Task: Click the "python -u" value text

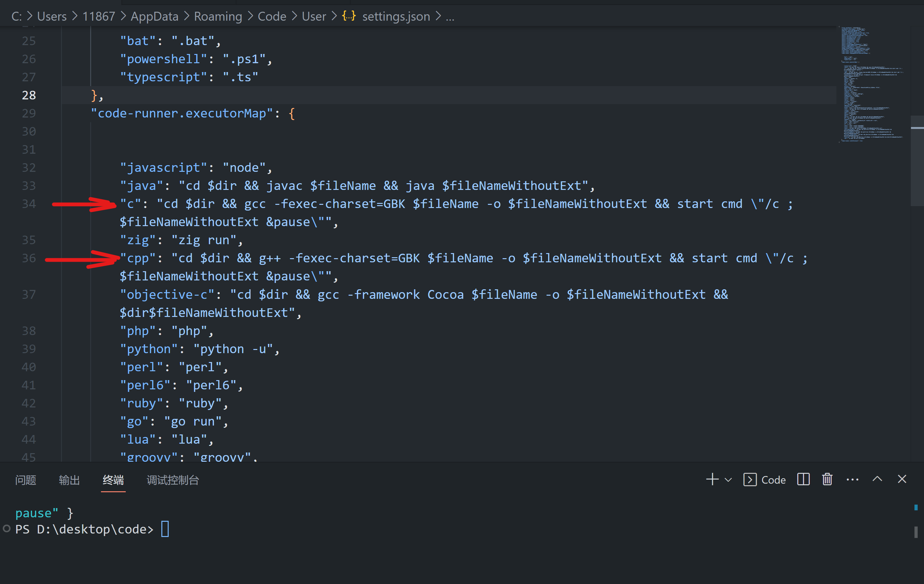Action: click(x=233, y=349)
